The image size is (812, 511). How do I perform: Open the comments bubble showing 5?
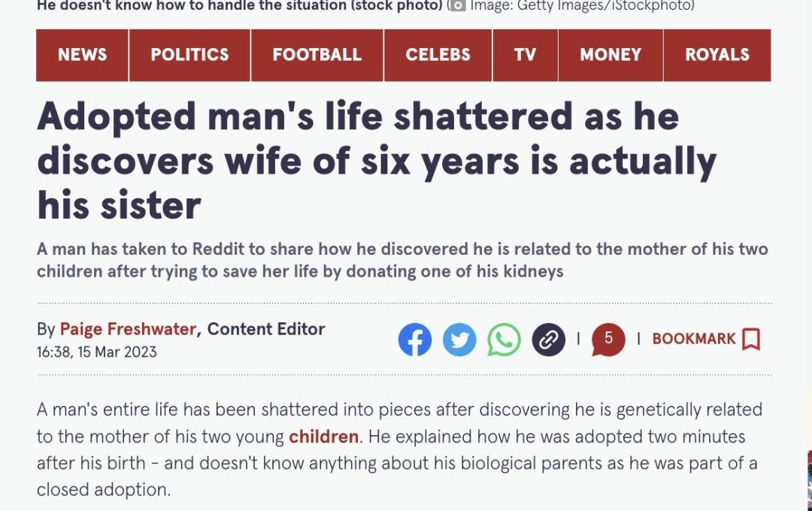(608, 340)
